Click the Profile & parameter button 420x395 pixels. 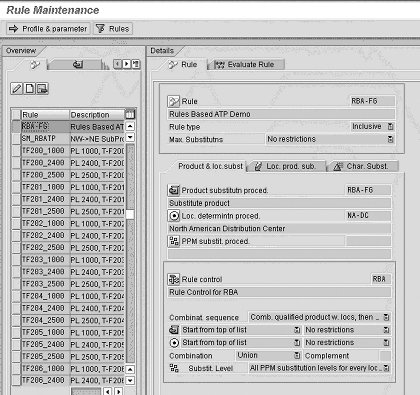coord(48,29)
